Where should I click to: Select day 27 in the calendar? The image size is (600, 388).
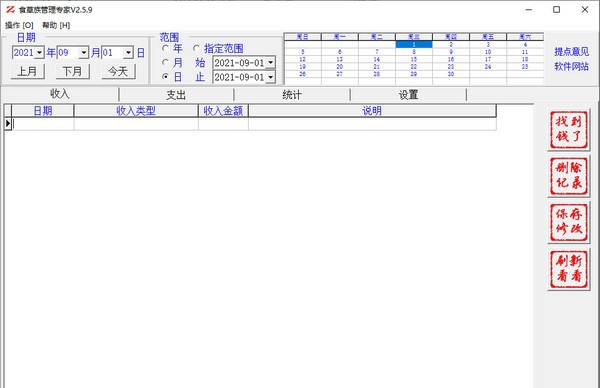pos(340,74)
